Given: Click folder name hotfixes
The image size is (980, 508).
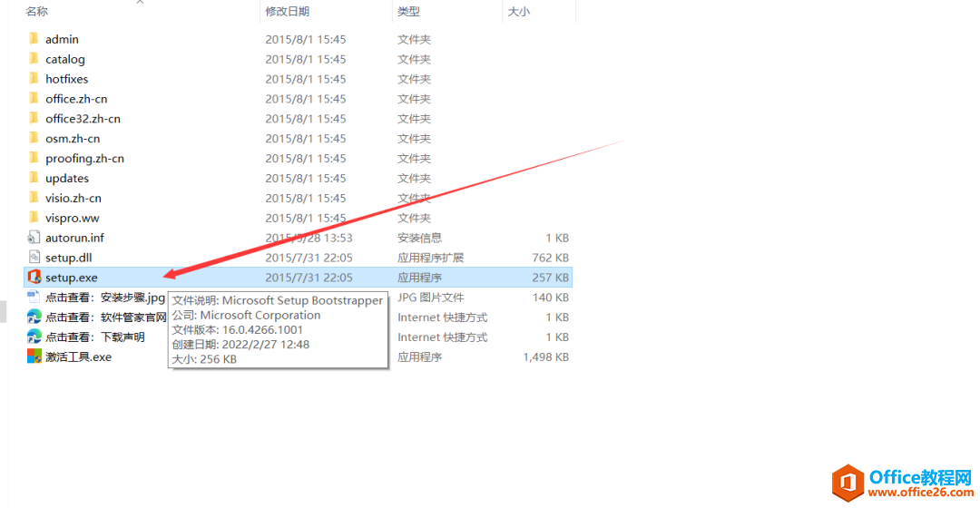Looking at the screenshot, I should tap(67, 79).
